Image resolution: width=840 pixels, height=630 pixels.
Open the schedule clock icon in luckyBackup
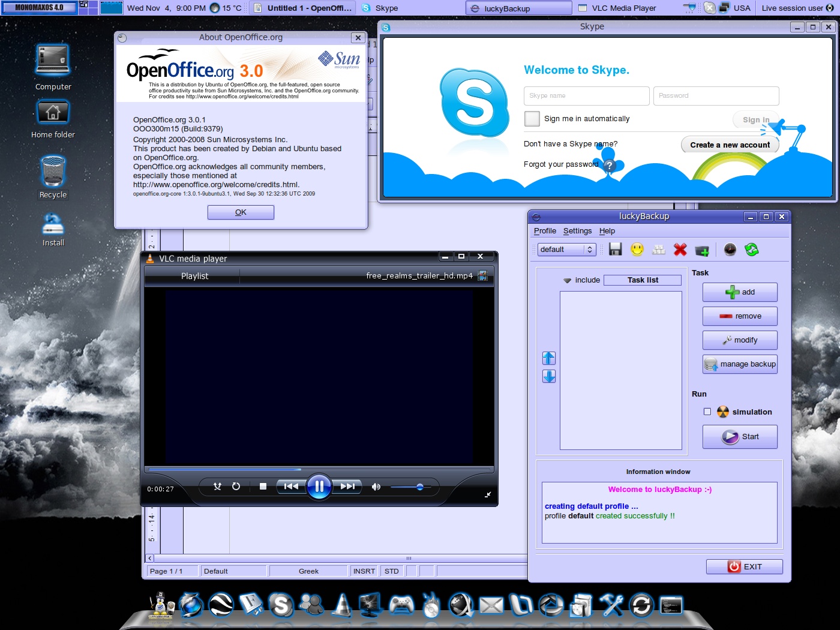[730, 250]
